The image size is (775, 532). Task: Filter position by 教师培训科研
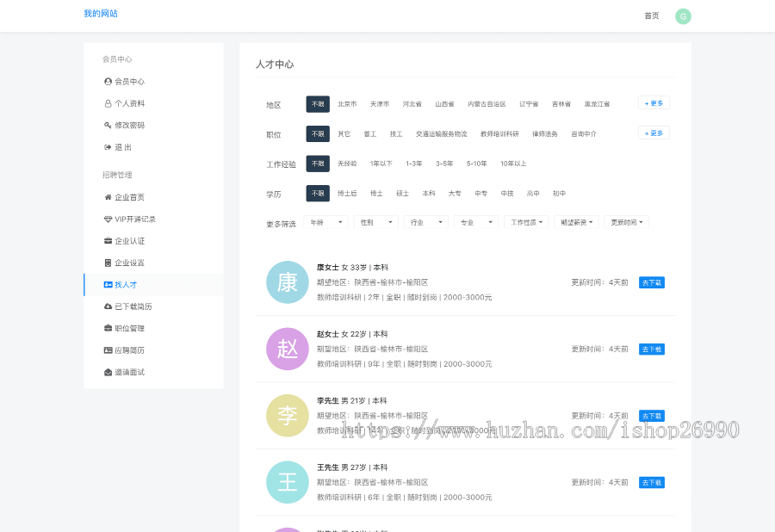click(499, 134)
